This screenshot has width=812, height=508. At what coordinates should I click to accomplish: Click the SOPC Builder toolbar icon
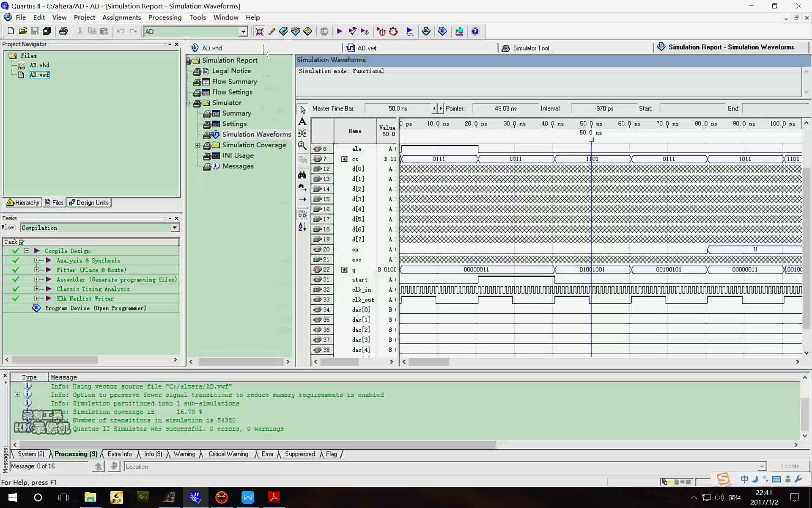[x=459, y=31]
